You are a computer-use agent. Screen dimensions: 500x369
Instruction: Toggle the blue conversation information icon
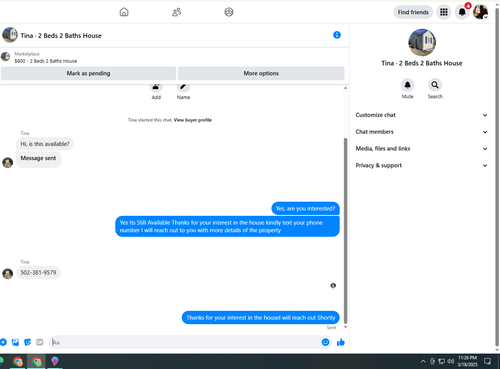coord(337,35)
